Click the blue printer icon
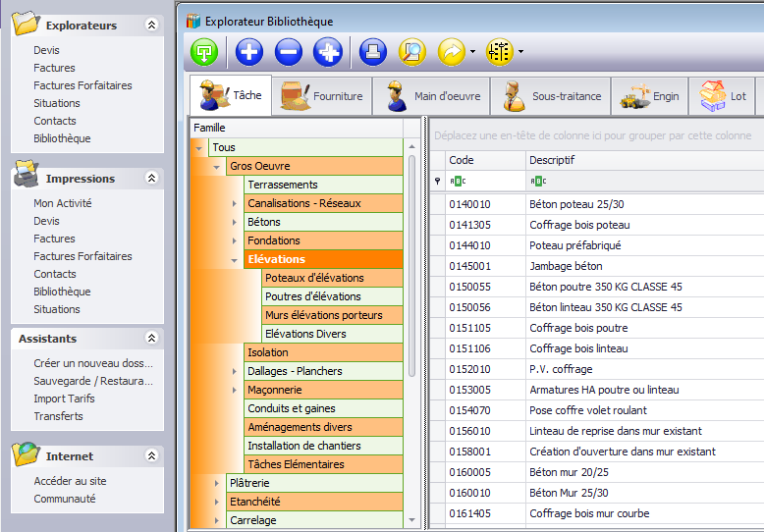The image size is (764, 532). tap(373, 52)
